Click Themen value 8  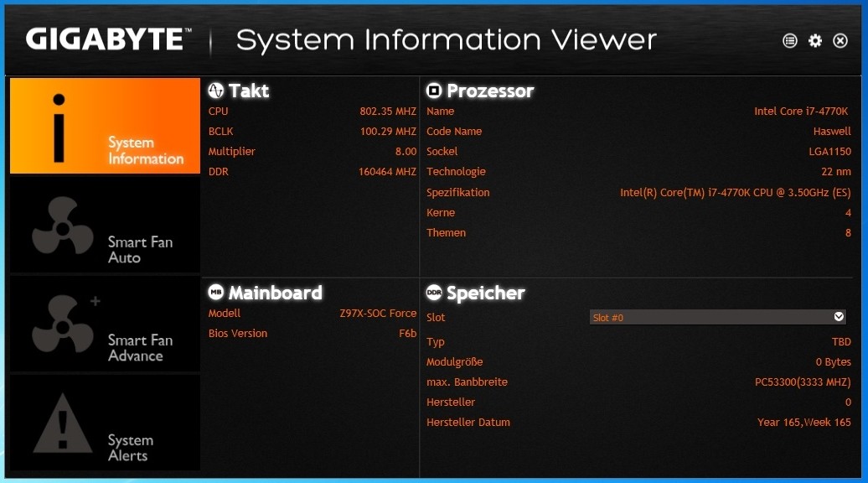pos(848,232)
